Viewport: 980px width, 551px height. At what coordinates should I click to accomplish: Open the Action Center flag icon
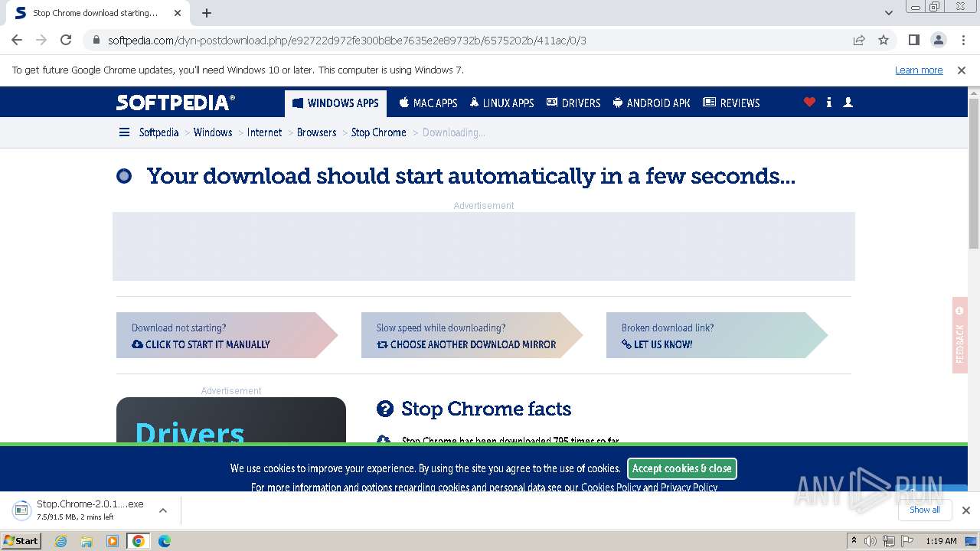point(909,541)
